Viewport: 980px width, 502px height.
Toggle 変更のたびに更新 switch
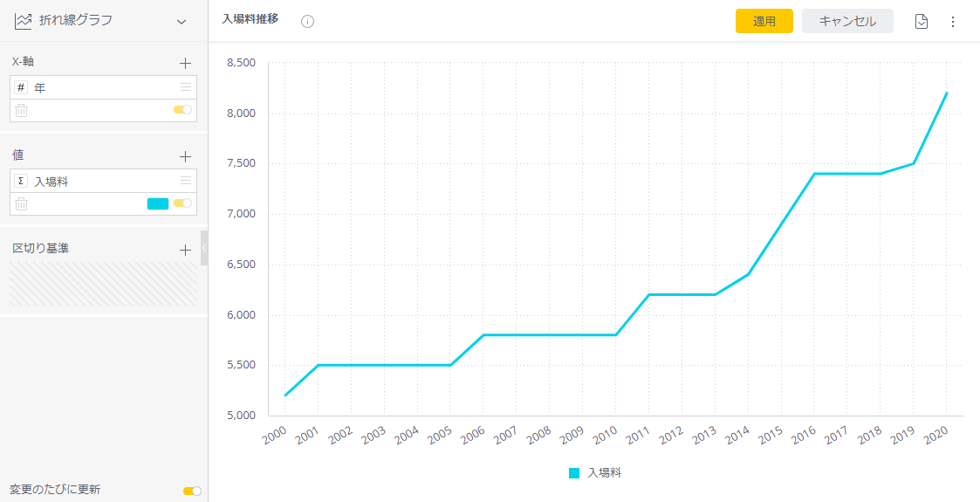click(192, 491)
